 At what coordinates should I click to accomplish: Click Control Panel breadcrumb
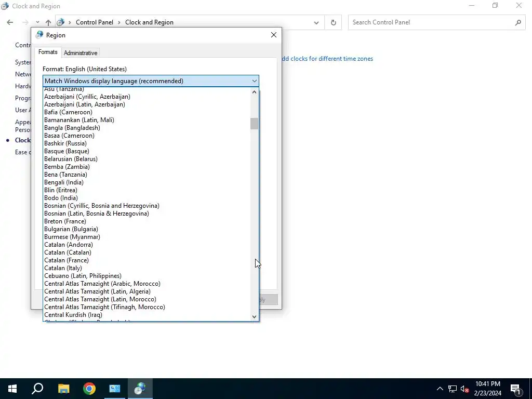click(95, 22)
